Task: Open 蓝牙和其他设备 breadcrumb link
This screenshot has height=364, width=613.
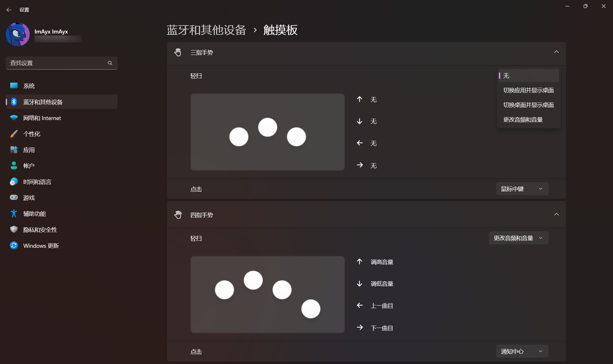Action: [x=206, y=30]
